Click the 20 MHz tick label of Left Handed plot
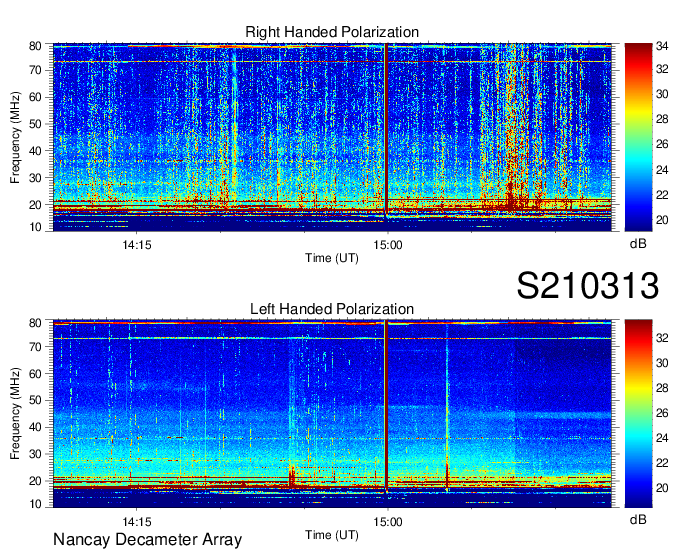Screen dimensions: 680x552 tap(35, 481)
